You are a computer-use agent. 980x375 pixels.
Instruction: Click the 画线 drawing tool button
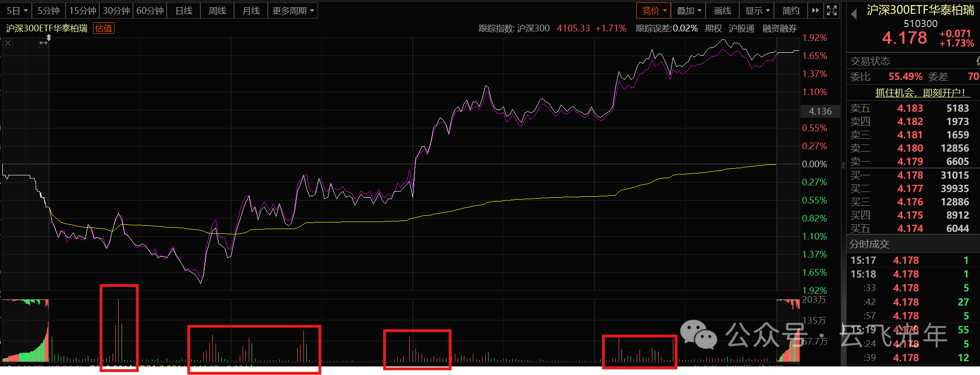723,10
